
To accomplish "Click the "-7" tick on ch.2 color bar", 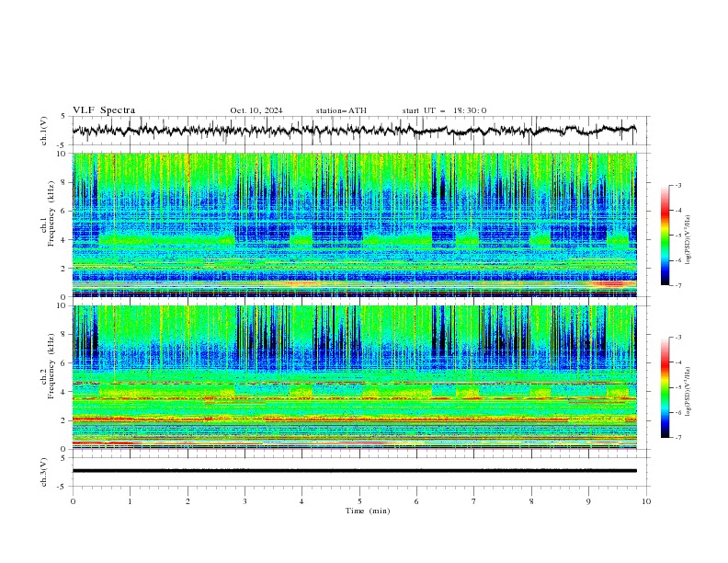I will point(678,437).
